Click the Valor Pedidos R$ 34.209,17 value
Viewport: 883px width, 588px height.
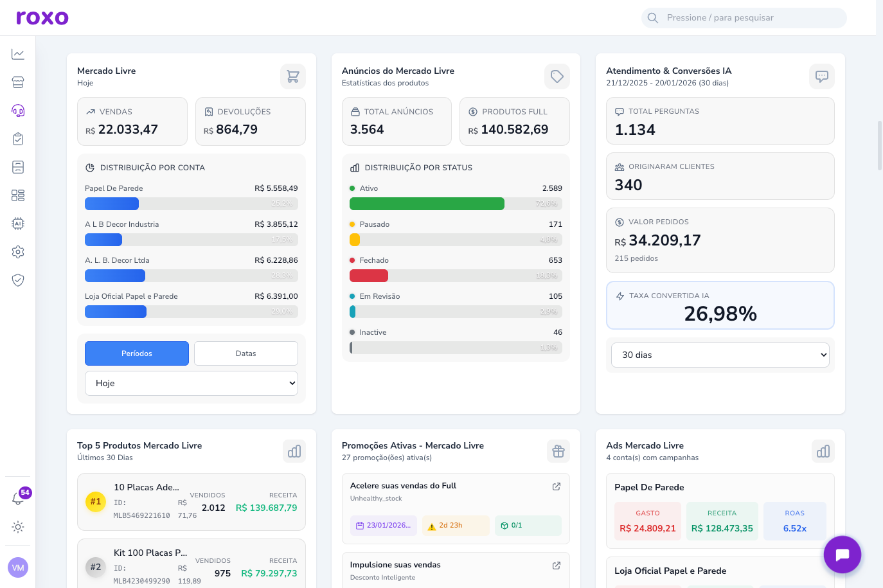(x=657, y=240)
